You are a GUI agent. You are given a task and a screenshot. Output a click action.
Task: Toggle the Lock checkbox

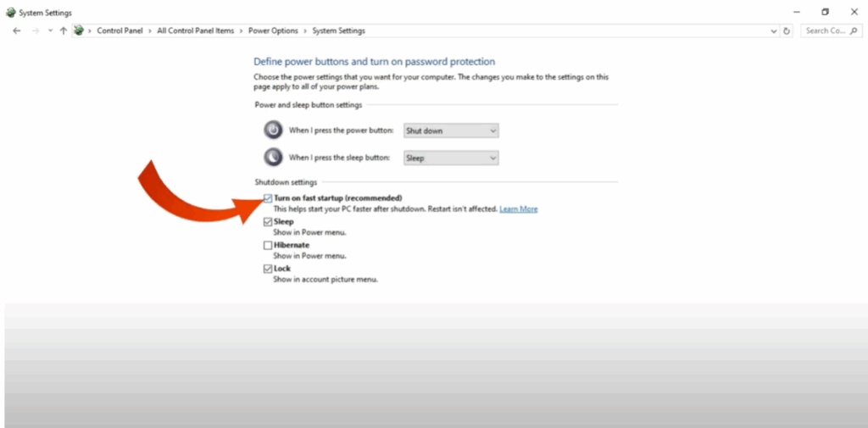[x=268, y=269]
